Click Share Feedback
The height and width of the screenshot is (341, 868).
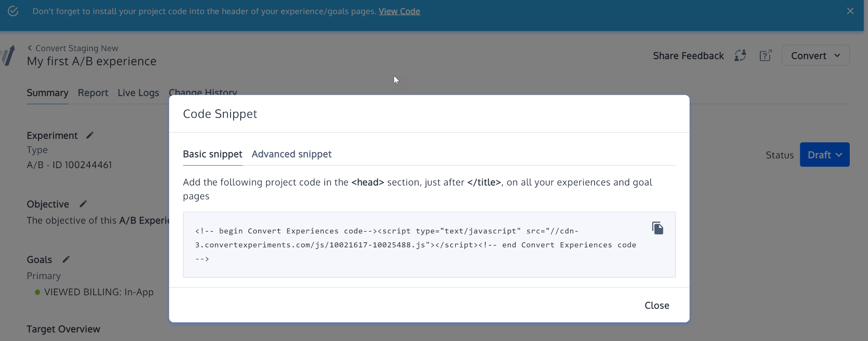point(688,55)
